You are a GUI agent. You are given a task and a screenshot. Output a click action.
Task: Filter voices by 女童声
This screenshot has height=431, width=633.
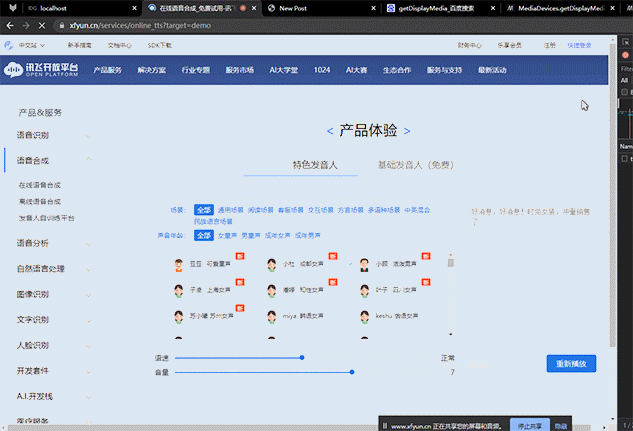coord(227,235)
